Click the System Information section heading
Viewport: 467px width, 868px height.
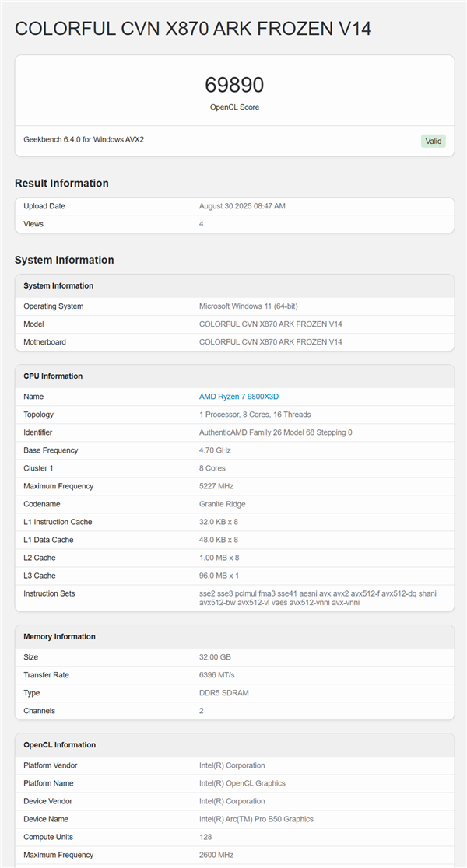coord(64,260)
